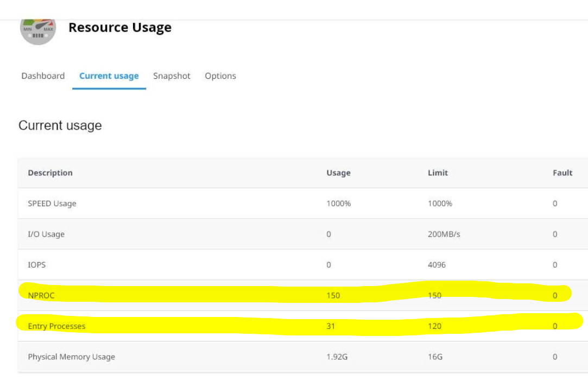Click the Description column header
Image resolution: width=588 pixels, height=387 pixels.
click(x=50, y=173)
